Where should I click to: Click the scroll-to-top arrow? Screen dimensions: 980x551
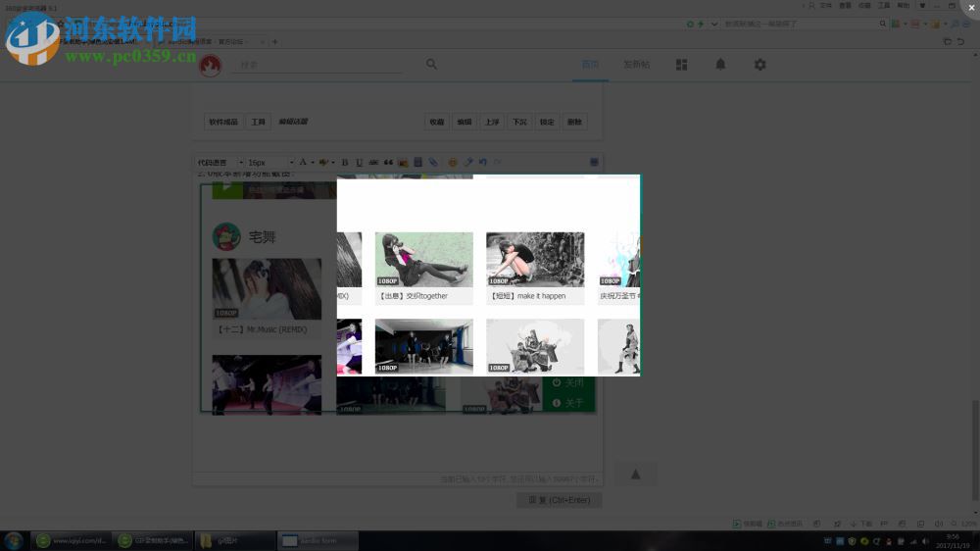(635, 475)
